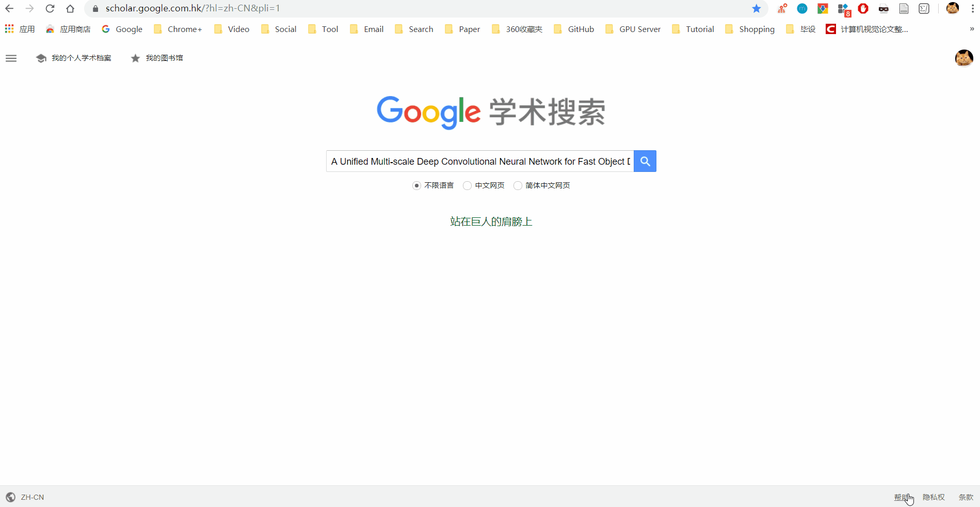
Task: Open my library (我的图书馆)
Action: pyautogui.click(x=157, y=58)
